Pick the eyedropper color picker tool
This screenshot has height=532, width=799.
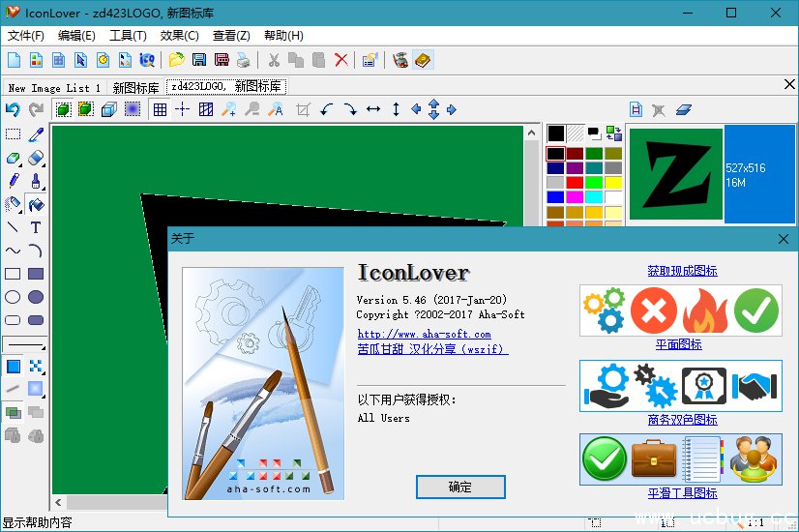click(36, 134)
